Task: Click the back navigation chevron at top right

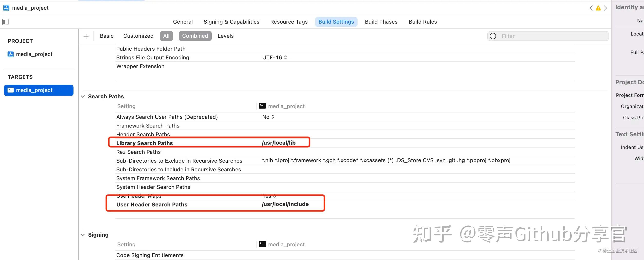Action: click(591, 8)
